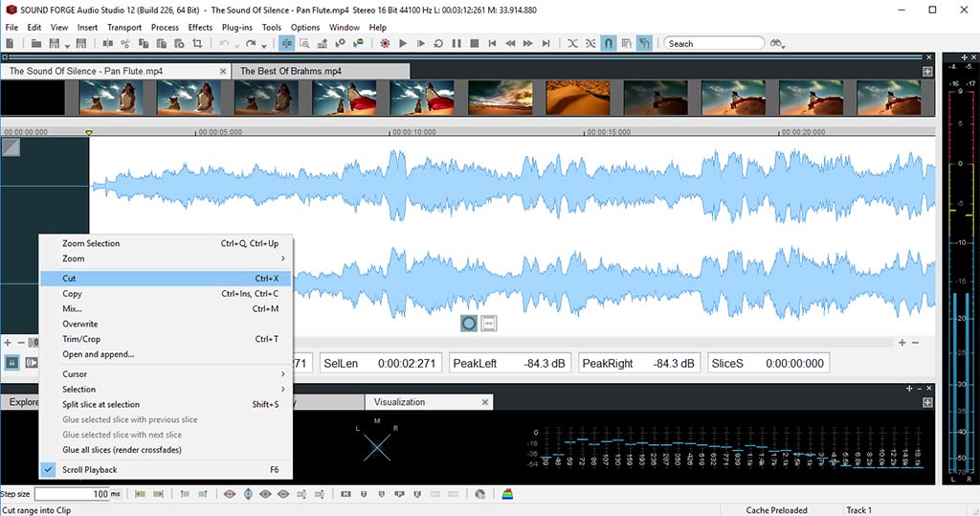Toggle the highlighted edit tool icon
Image resolution: width=980 pixels, height=516 pixels.
286,43
